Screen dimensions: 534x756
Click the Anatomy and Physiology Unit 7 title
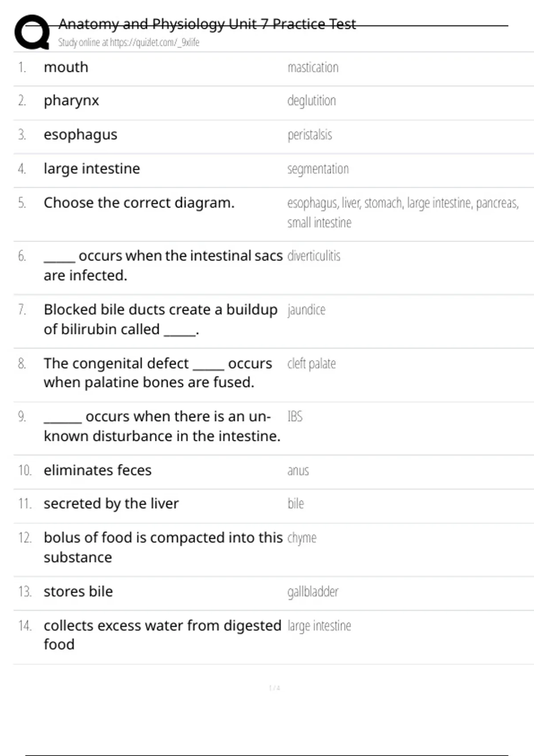[x=207, y=24]
